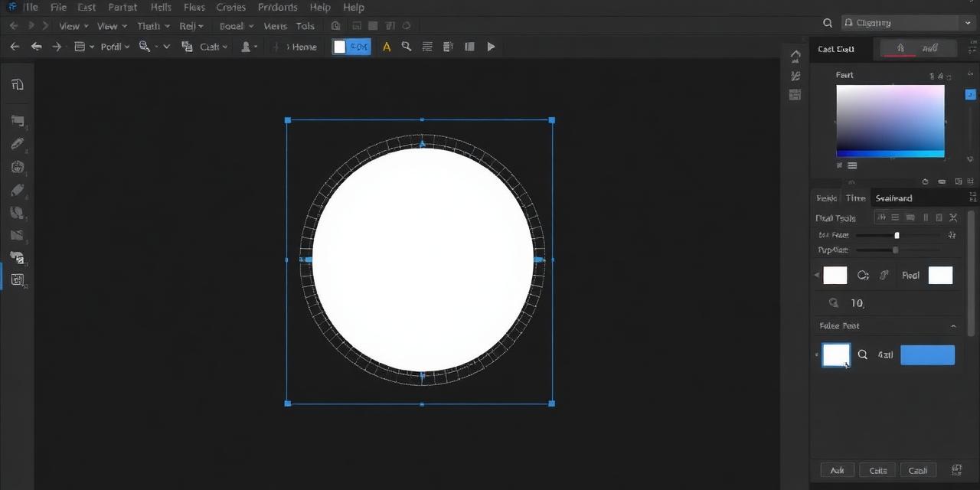Open the File menu
The image size is (980, 490).
tap(58, 7)
